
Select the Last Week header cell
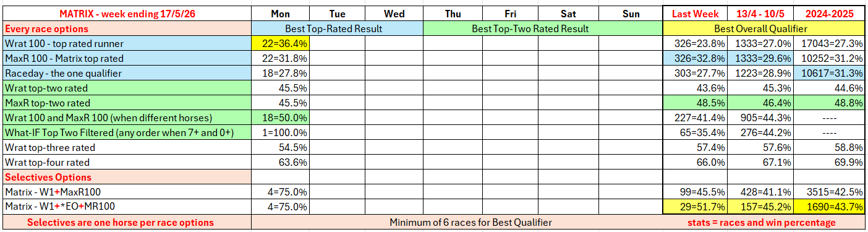696,14
